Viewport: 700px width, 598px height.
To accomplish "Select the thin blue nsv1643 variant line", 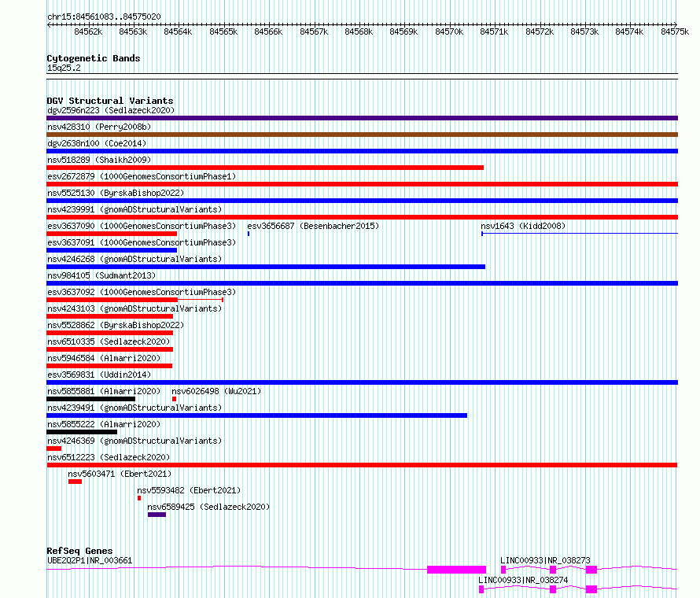I will click(580, 233).
